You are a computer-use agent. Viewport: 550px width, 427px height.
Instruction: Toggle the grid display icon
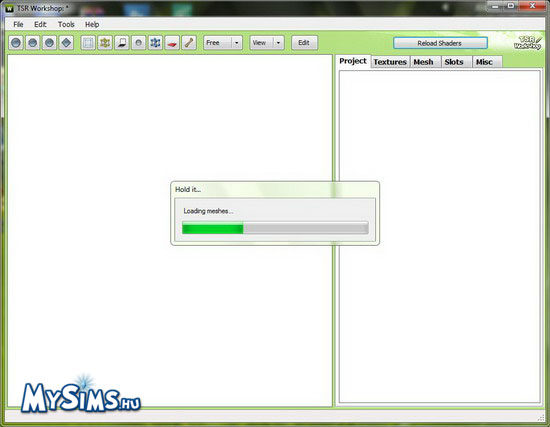pyautogui.click(x=88, y=43)
